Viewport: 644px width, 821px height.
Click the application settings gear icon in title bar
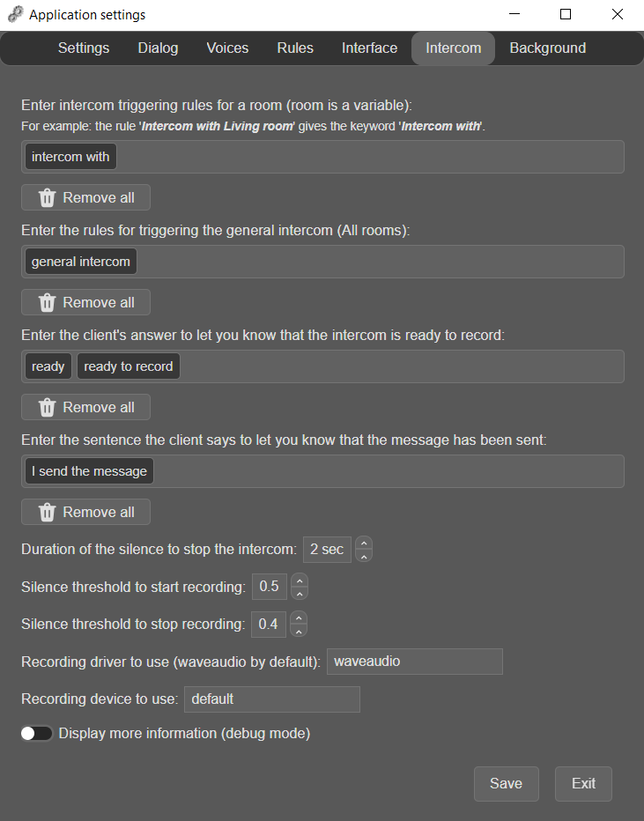pyautogui.click(x=16, y=14)
